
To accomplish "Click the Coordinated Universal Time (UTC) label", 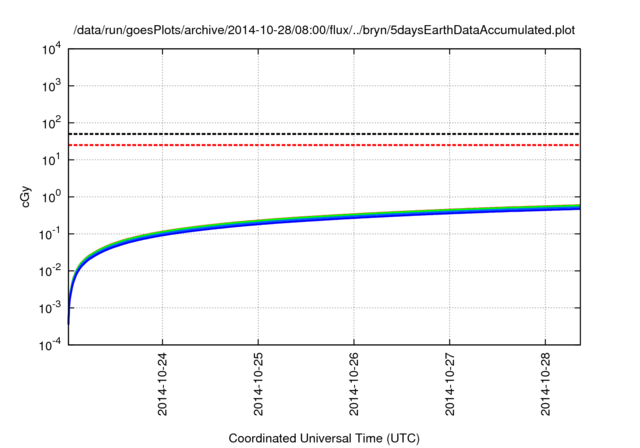I will [x=324, y=438].
